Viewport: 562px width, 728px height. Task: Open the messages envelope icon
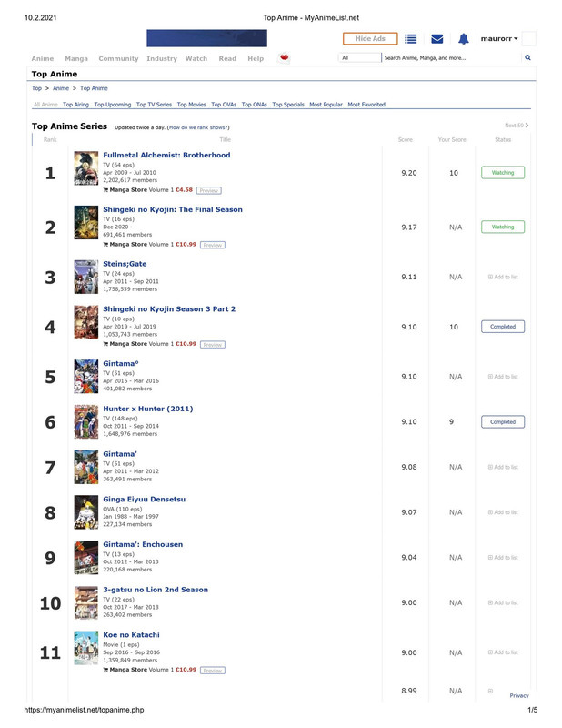click(437, 39)
